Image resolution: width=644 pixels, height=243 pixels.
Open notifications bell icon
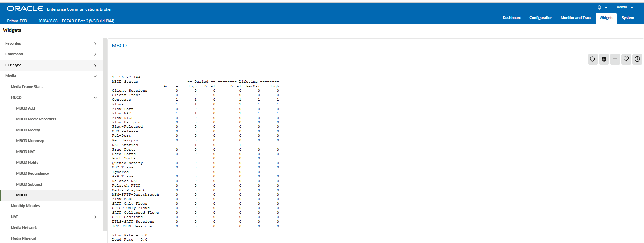pos(599,7)
